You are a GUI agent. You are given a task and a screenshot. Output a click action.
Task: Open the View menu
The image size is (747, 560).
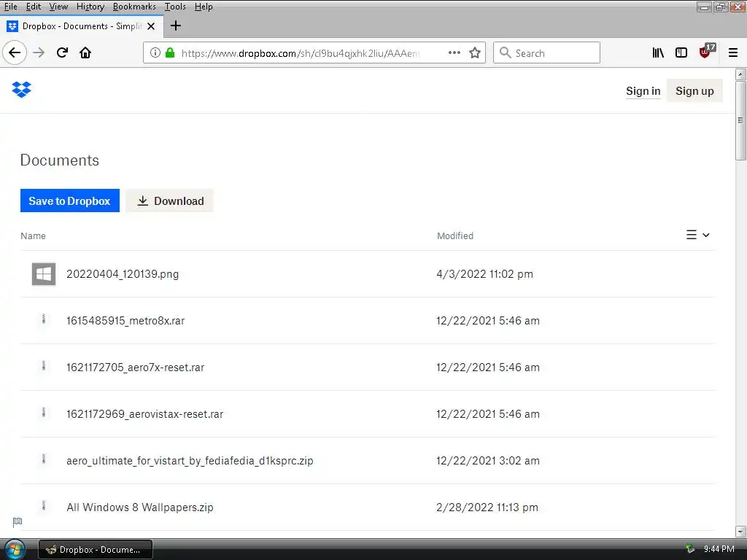tap(58, 7)
